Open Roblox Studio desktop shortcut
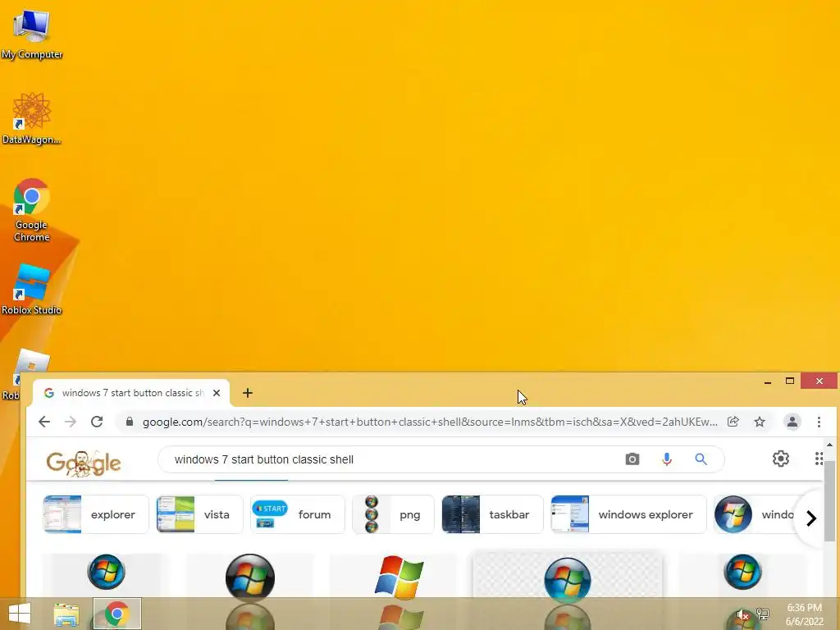 pos(32,290)
